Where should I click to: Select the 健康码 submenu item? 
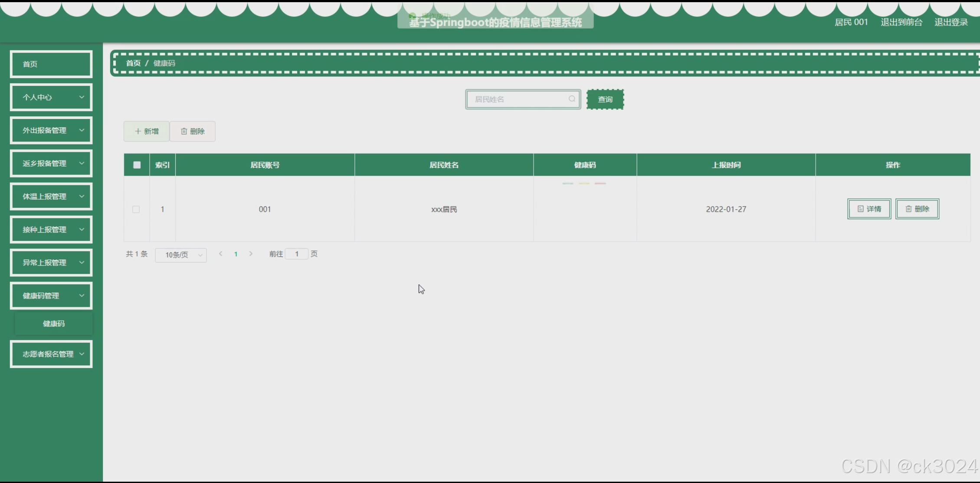pyautogui.click(x=54, y=324)
